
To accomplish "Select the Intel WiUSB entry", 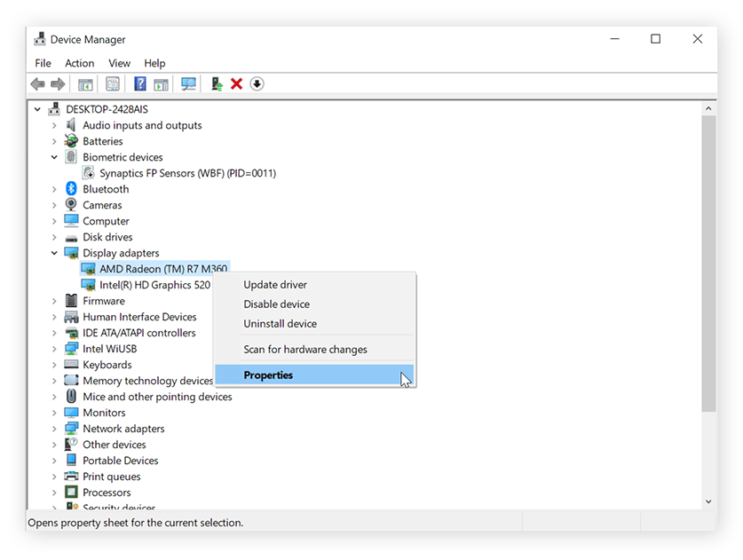I will pos(109,349).
